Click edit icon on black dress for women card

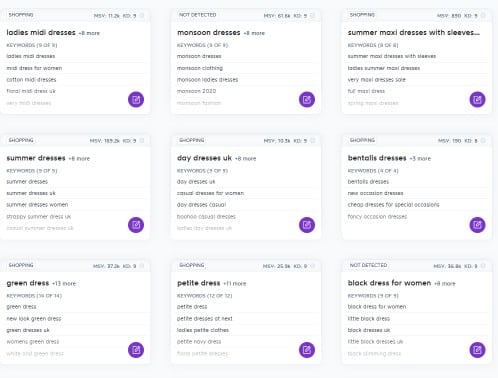coord(477,350)
